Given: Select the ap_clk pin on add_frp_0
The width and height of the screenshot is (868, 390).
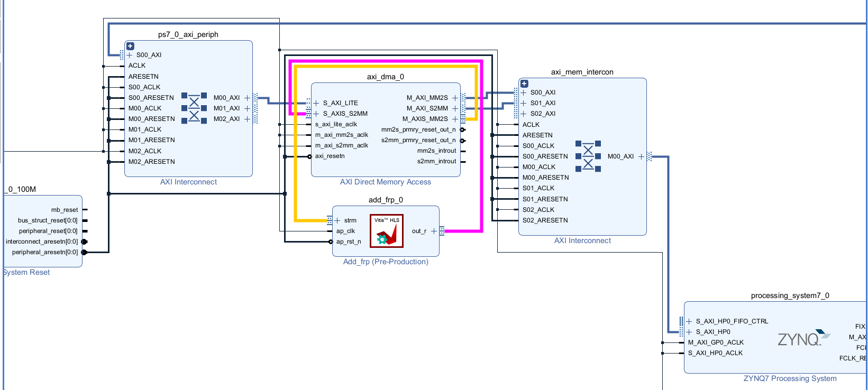Looking at the screenshot, I should (346, 231).
